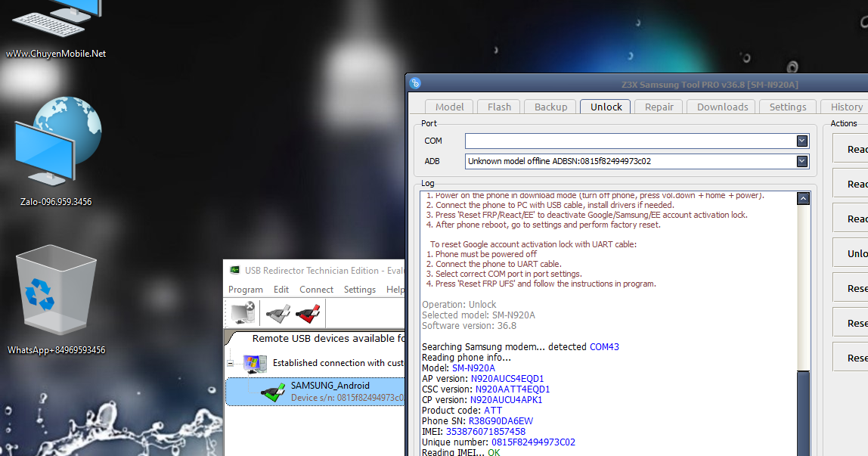Image resolution: width=868 pixels, height=456 pixels.
Task: Click the Unlock action button
Action: pyautogui.click(x=851, y=253)
